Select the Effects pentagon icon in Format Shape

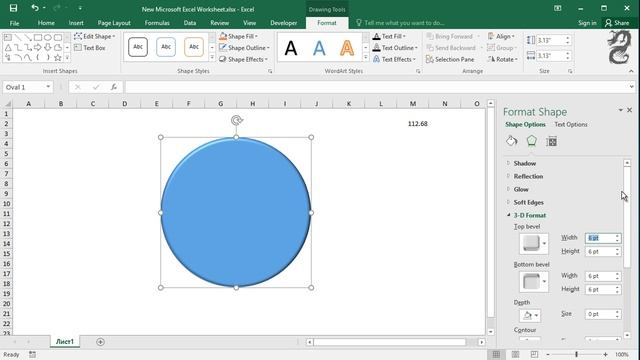[x=531, y=141]
